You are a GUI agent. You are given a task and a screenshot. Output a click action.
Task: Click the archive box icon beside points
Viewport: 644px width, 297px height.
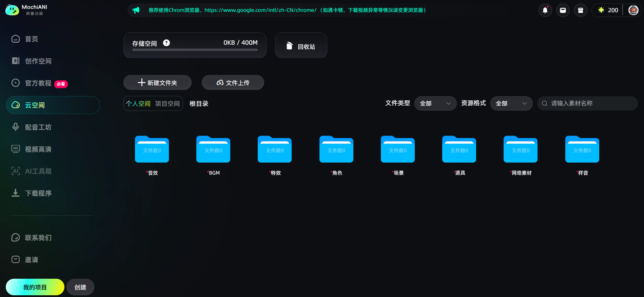(x=580, y=10)
